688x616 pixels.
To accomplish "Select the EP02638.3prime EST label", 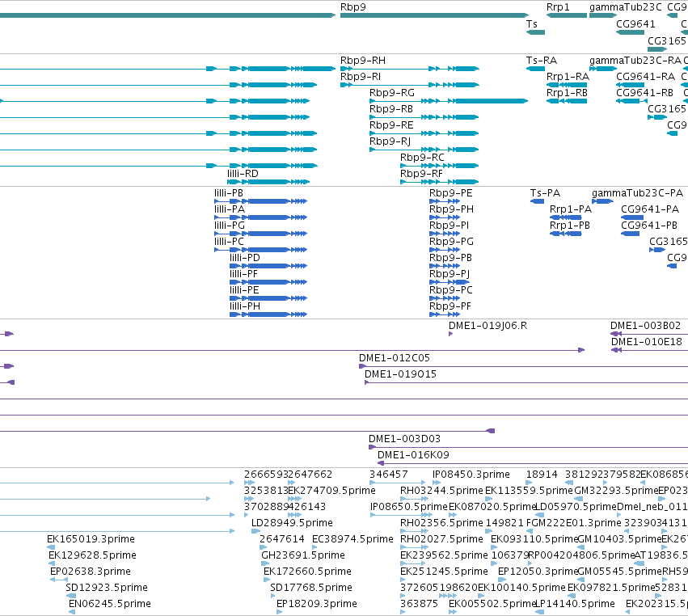I will [91, 572].
